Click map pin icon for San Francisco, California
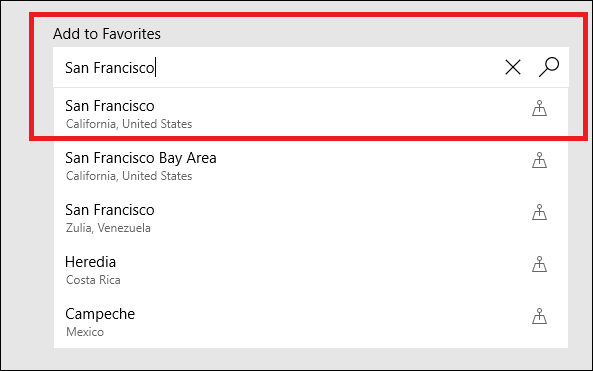Image resolution: width=593 pixels, height=371 pixels. point(539,108)
